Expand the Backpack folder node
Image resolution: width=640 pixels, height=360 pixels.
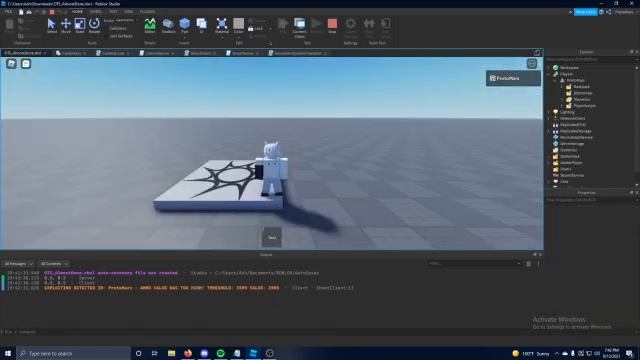click(562, 87)
